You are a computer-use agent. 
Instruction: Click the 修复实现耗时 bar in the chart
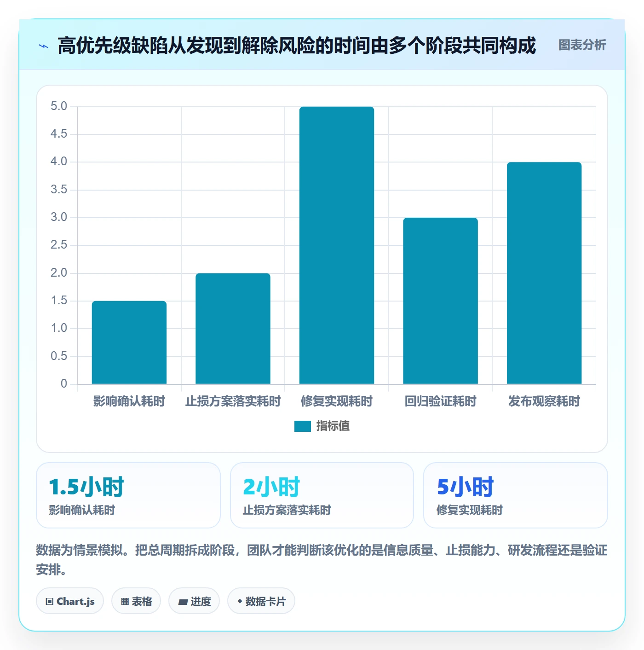[x=337, y=245]
